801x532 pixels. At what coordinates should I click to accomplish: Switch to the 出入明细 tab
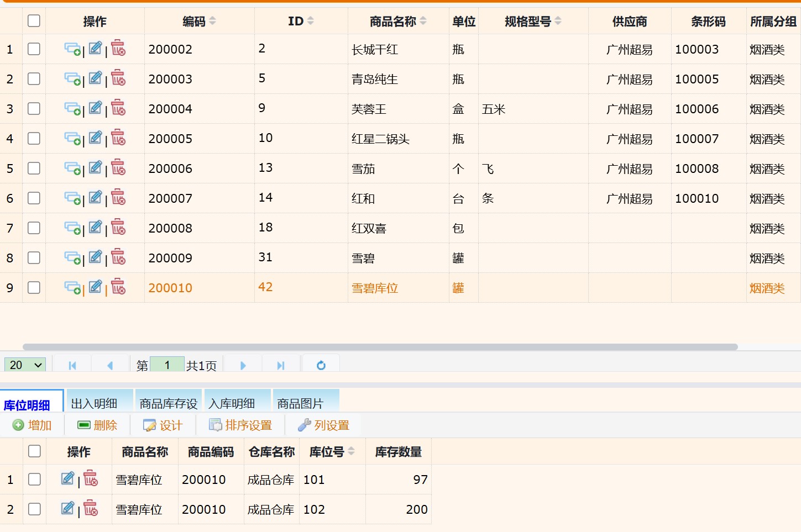[95, 403]
